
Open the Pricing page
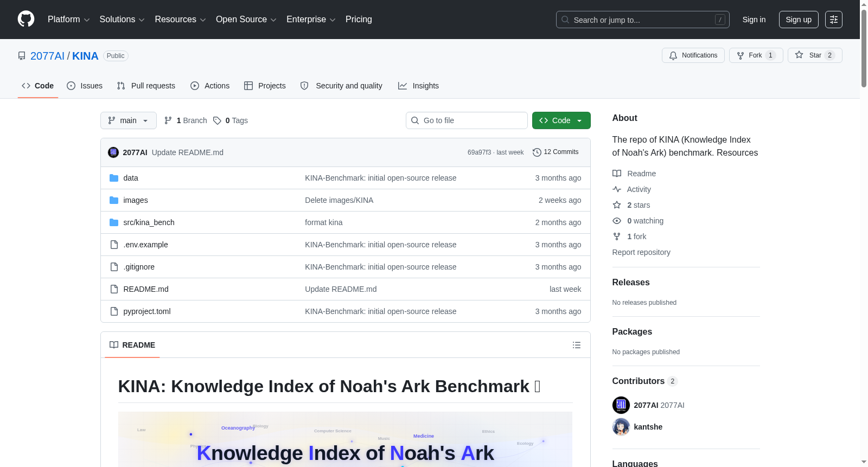(359, 20)
